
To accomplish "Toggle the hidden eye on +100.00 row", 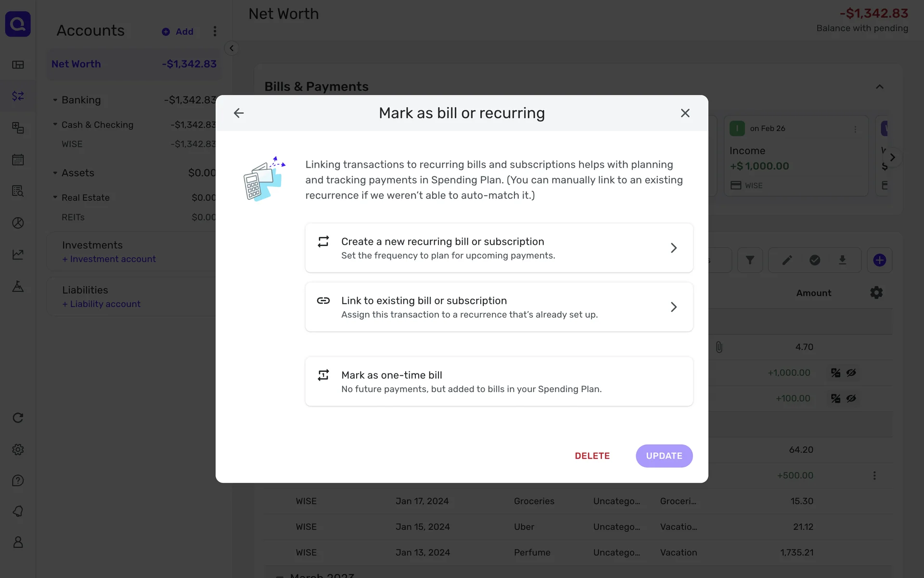I will coord(851,399).
